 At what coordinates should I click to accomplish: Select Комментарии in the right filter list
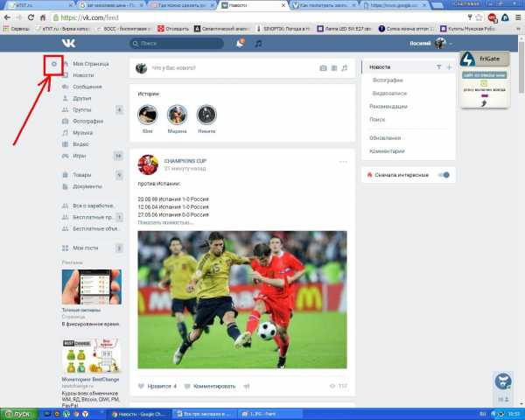pos(387,151)
